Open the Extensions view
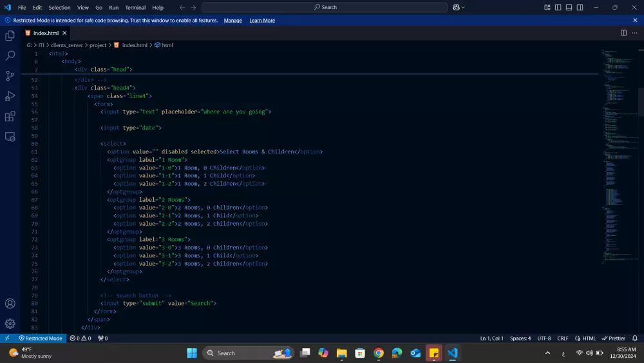The height and width of the screenshot is (363, 644). (x=10, y=117)
